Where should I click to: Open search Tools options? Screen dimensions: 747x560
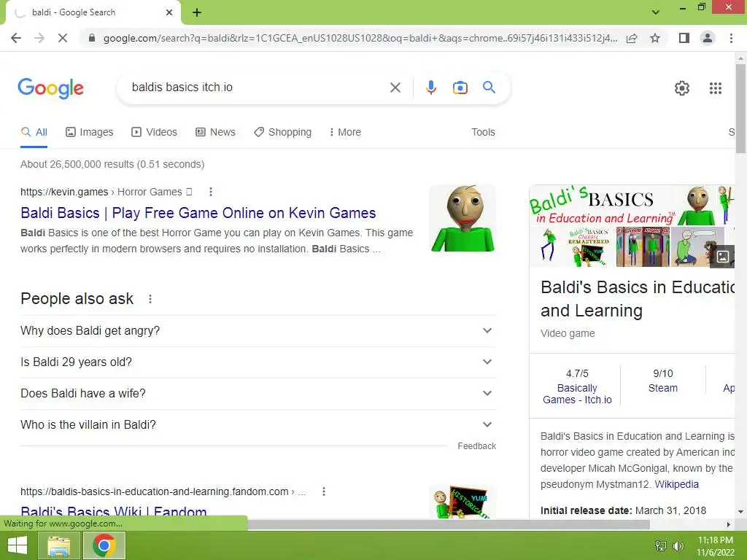483,133
